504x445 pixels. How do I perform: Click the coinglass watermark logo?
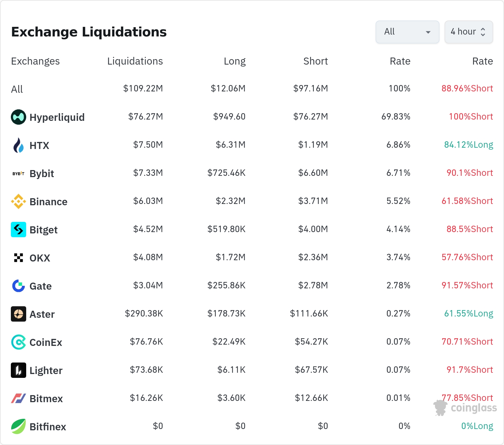(465, 408)
